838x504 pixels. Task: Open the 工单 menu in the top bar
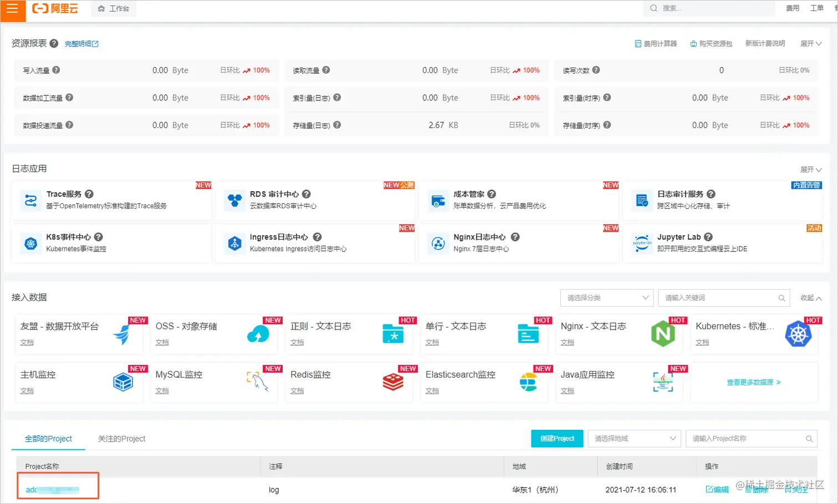(817, 8)
